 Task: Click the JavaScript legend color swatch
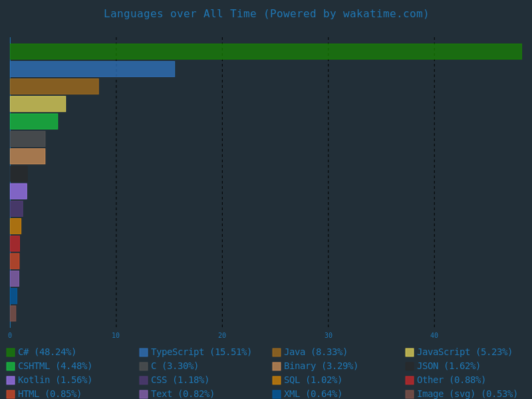[x=410, y=352]
